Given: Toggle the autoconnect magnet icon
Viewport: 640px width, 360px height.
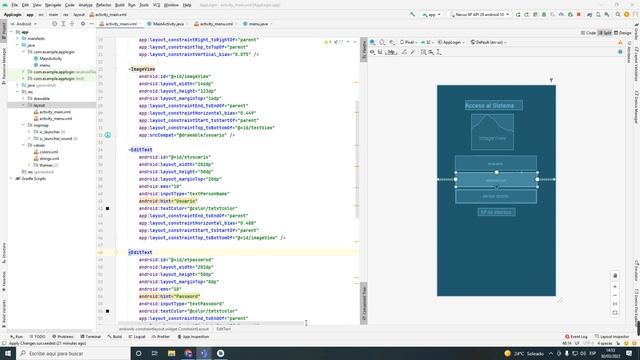Looking at the screenshot, I should tap(380, 52).
